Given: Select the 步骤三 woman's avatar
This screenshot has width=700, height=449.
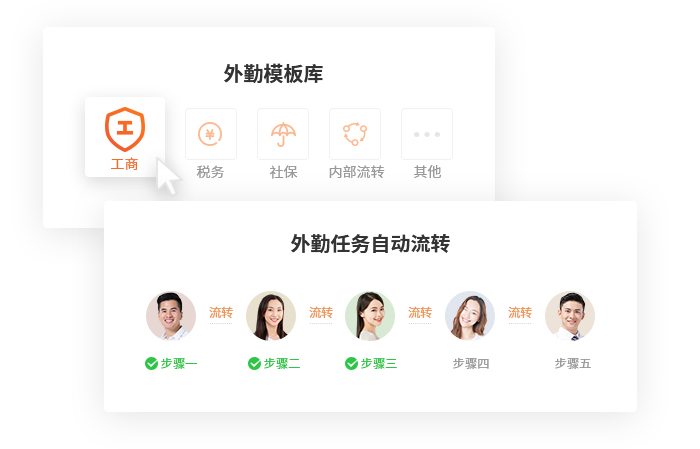Looking at the screenshot, I should [x=370, y=316].
